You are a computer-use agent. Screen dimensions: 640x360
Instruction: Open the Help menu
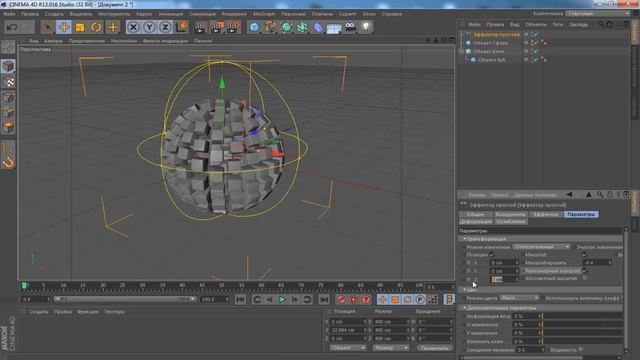point(392,14)
